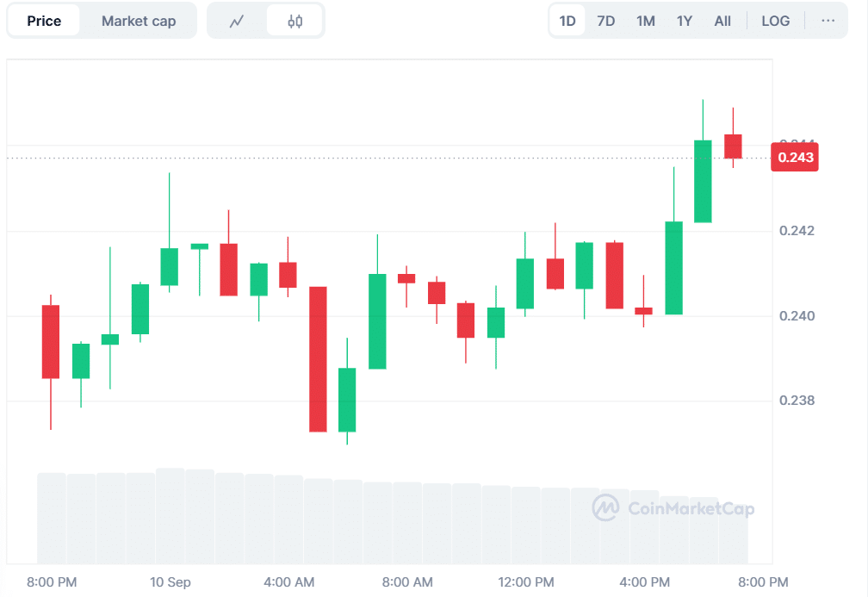Click the 0.240 price axis label

[x=797, y=316]
